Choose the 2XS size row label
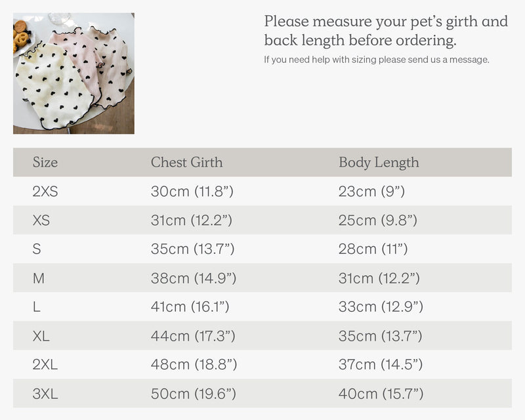Viewport: 525px width, 420px height. pos(45,192)
